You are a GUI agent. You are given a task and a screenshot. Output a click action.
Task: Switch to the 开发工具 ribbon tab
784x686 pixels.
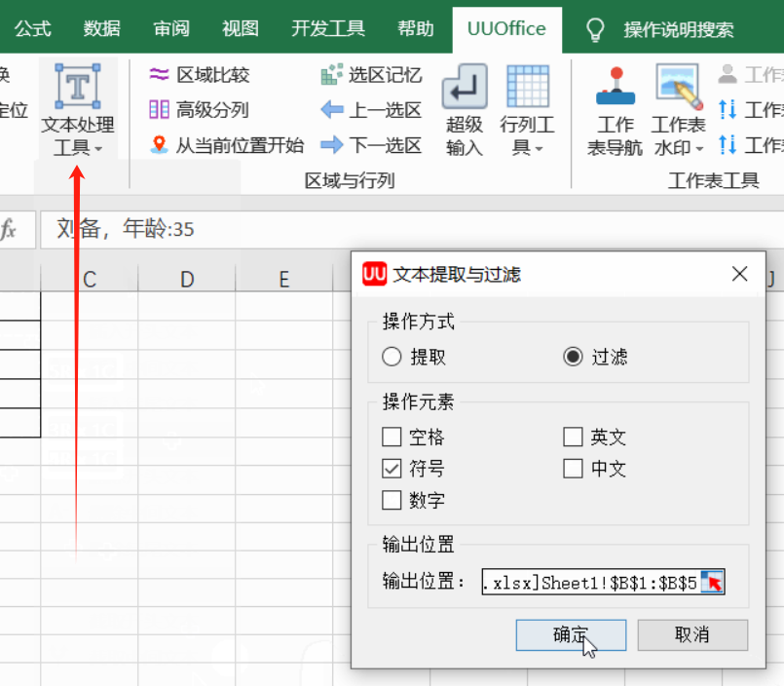click(x=328, y=28)
